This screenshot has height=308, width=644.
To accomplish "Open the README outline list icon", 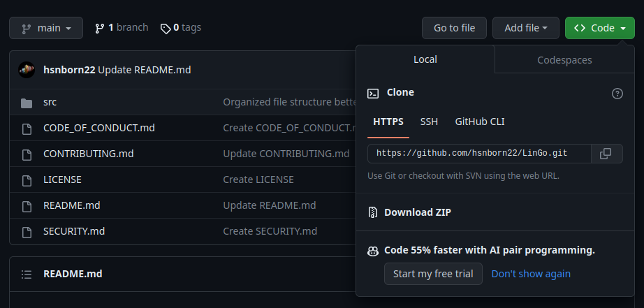I will click(27, 274).
